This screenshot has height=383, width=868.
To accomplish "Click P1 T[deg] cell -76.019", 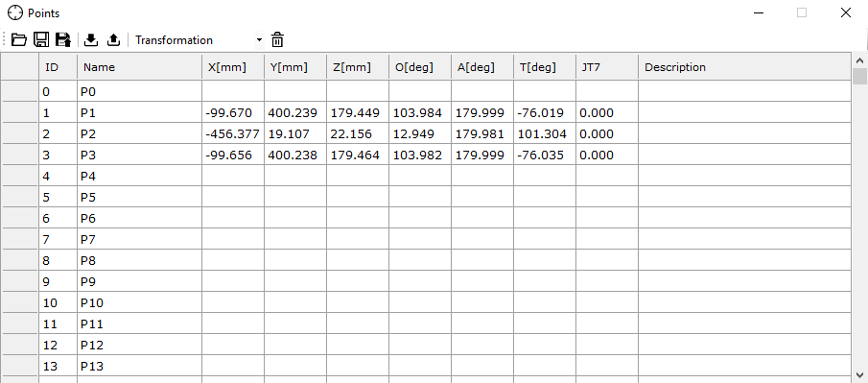I will 545,113.
